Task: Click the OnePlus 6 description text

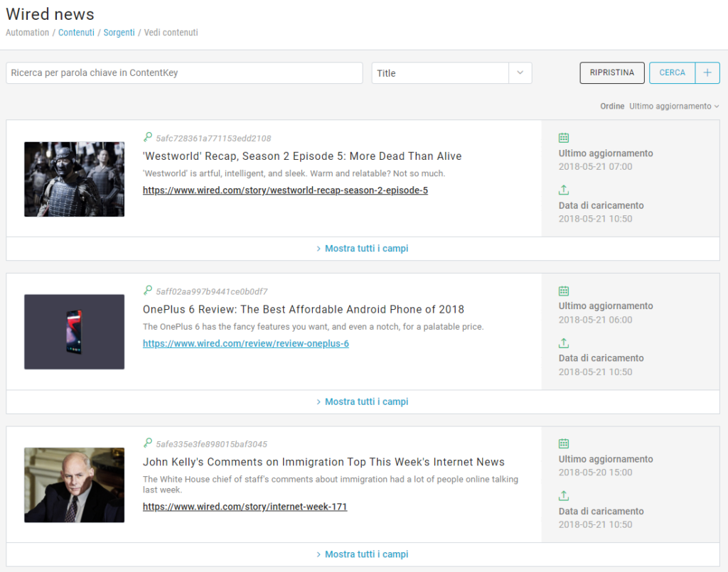Action: (314, 327)
